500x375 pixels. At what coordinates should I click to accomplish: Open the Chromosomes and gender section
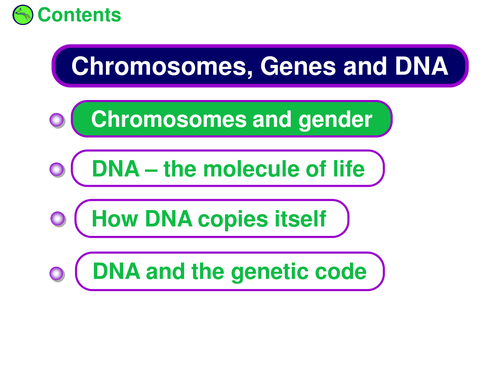click(x=232, y=119)
